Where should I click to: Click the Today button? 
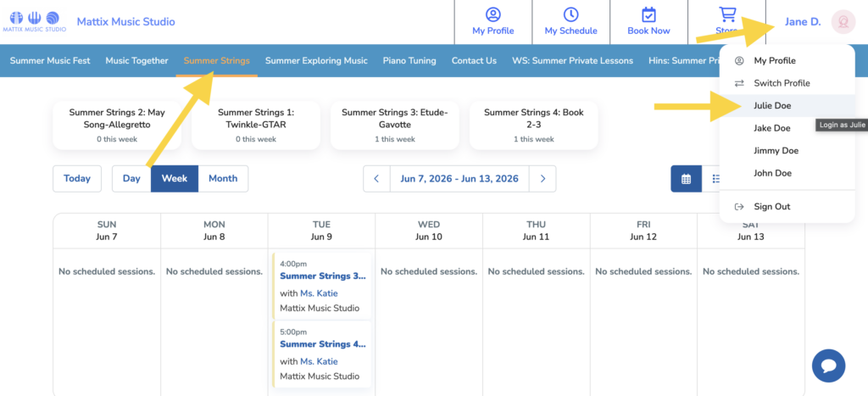click(x=77, y=179)
